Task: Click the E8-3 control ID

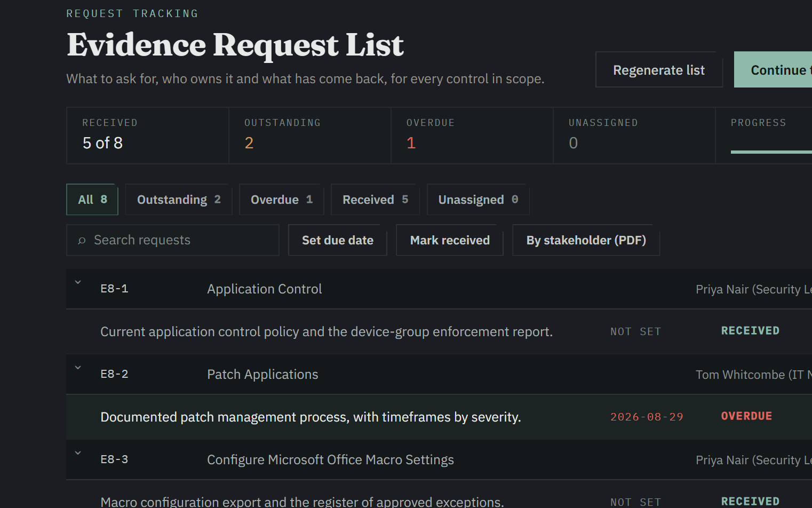Action: click(x=114, y=459)
